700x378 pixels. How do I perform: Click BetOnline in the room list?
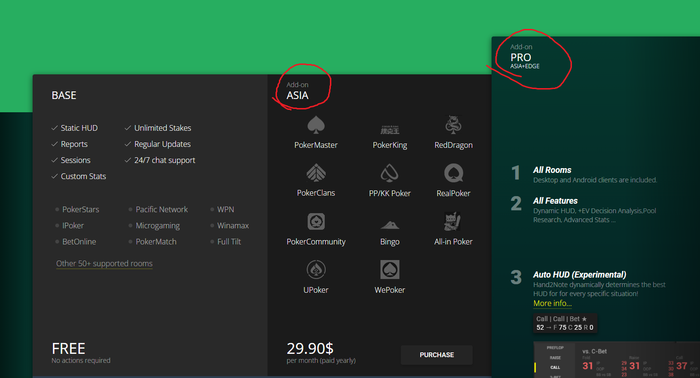(x=79, y=241)
